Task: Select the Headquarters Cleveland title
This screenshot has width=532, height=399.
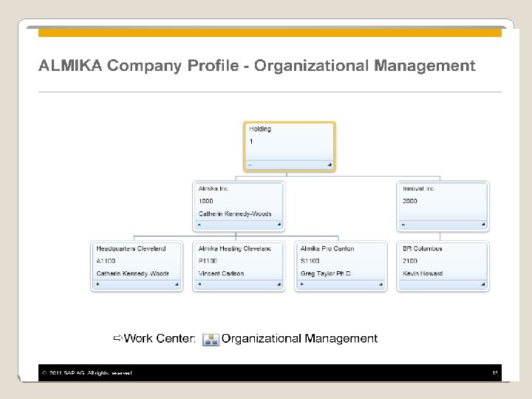Action: tap(131, 248)
